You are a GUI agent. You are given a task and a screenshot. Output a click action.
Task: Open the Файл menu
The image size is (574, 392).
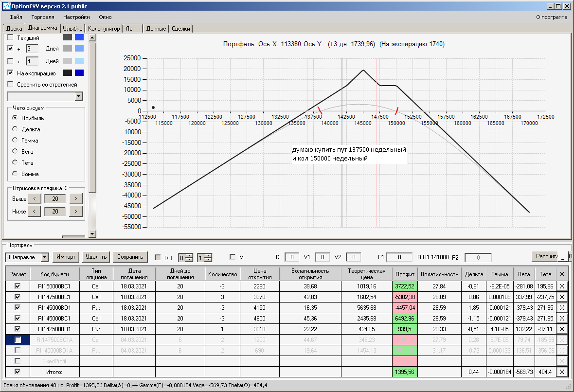pyautogui.click(x=16, y=17)
